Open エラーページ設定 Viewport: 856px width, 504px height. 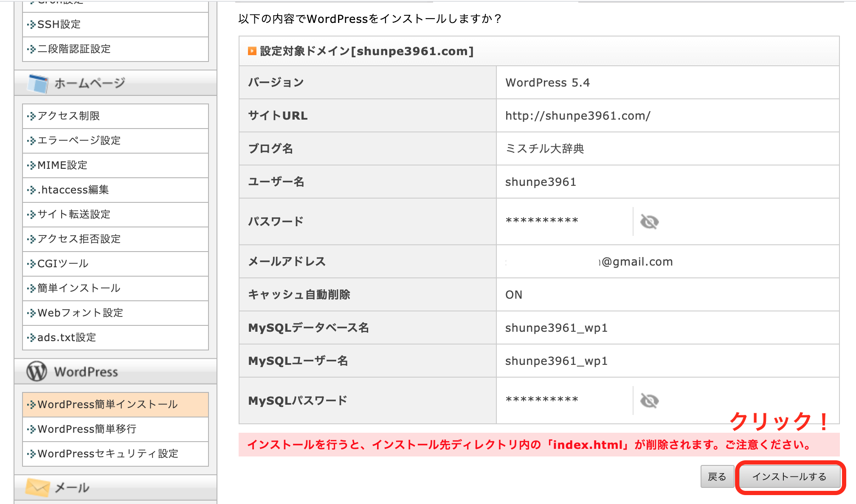[x=115, y=141]
